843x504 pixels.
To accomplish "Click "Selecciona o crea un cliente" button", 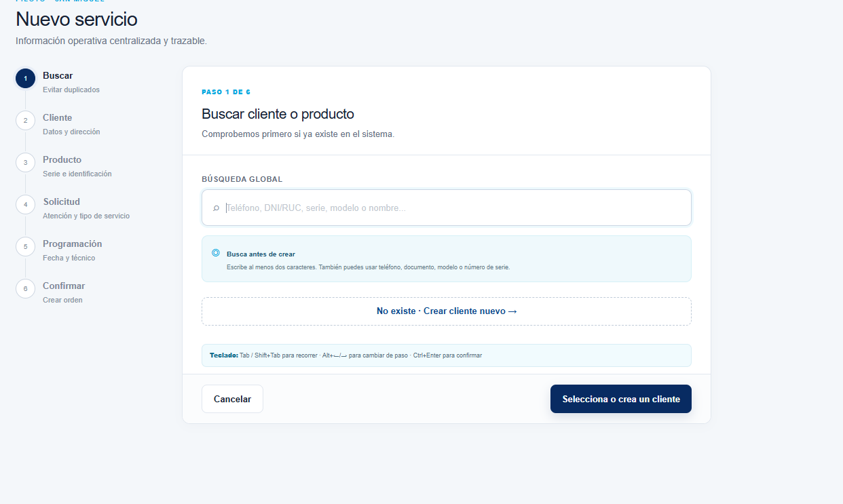I will pos(621,399).
